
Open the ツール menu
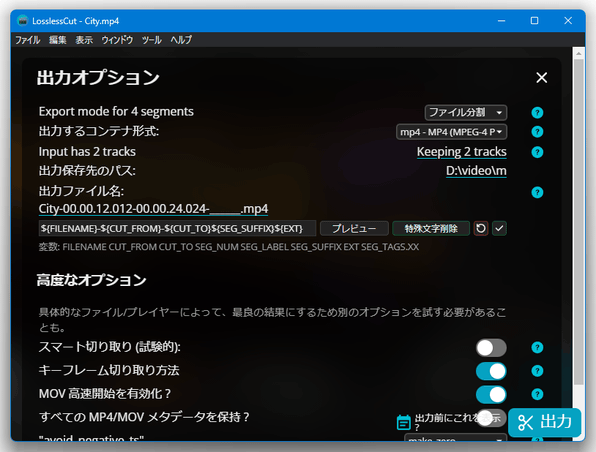click(151, 40)
